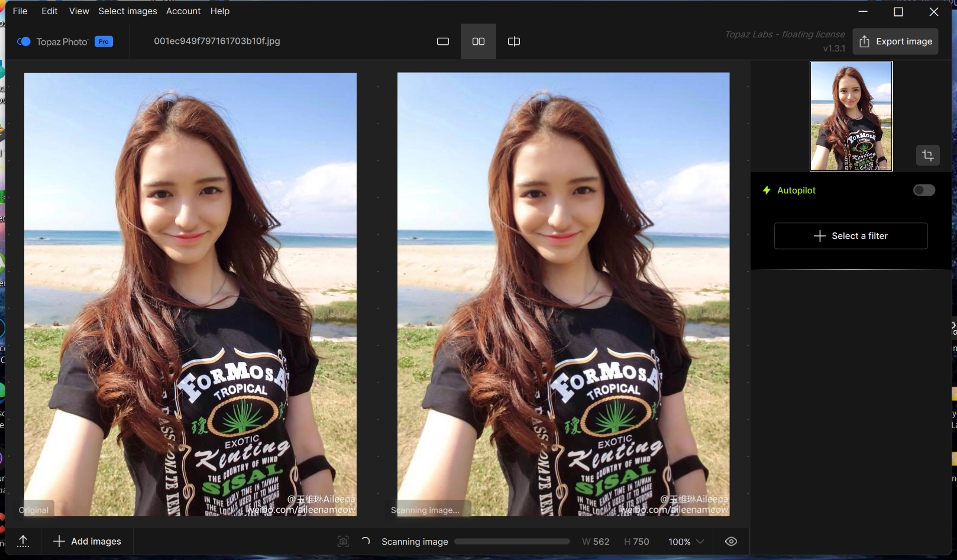
Task: Open the File menu
Action: tap(20, 11)
